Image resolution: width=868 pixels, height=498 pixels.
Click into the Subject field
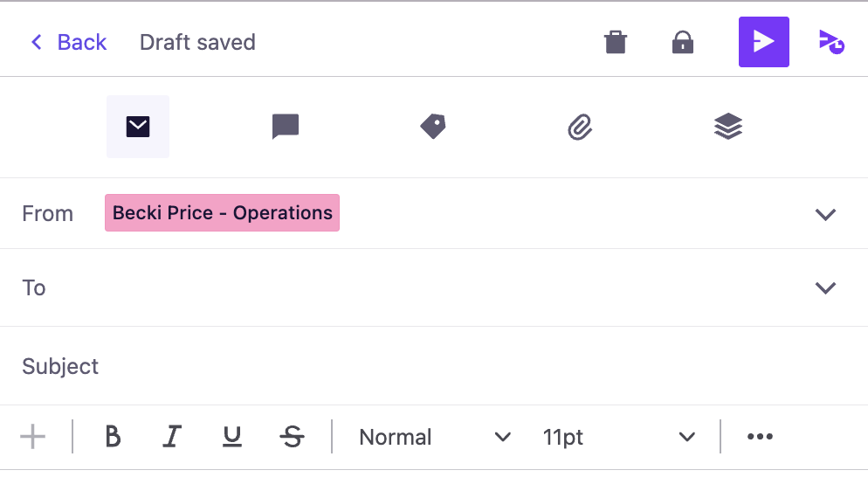[x=434, y=366]
